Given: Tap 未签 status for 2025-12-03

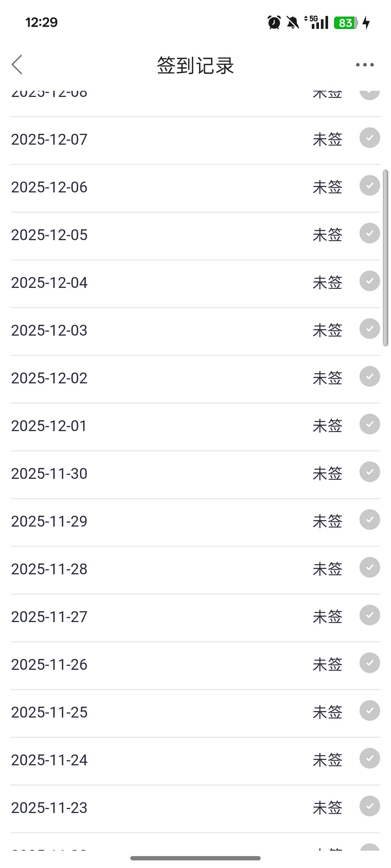Looking at the screenshot, I should click(327, 331).
